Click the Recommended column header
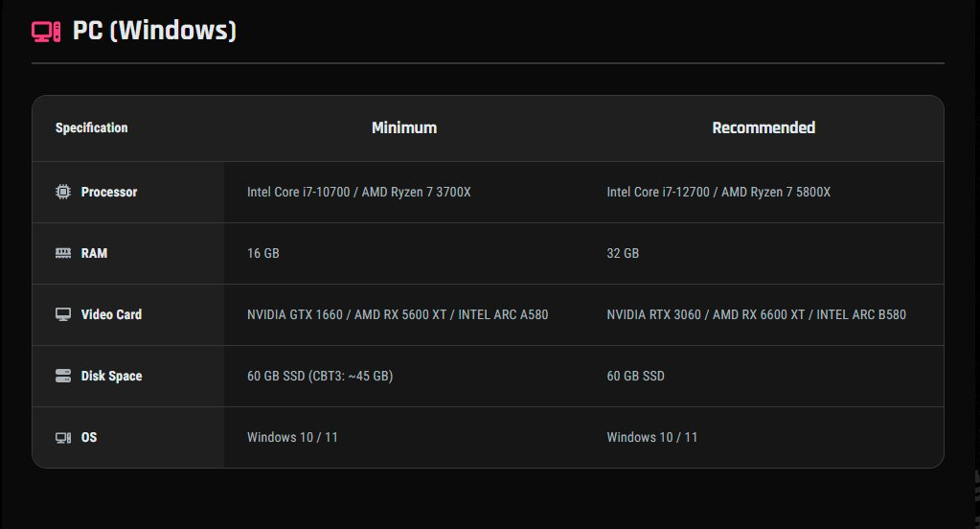Viewport: 980px width, 529px height. [x=763, y=127]
